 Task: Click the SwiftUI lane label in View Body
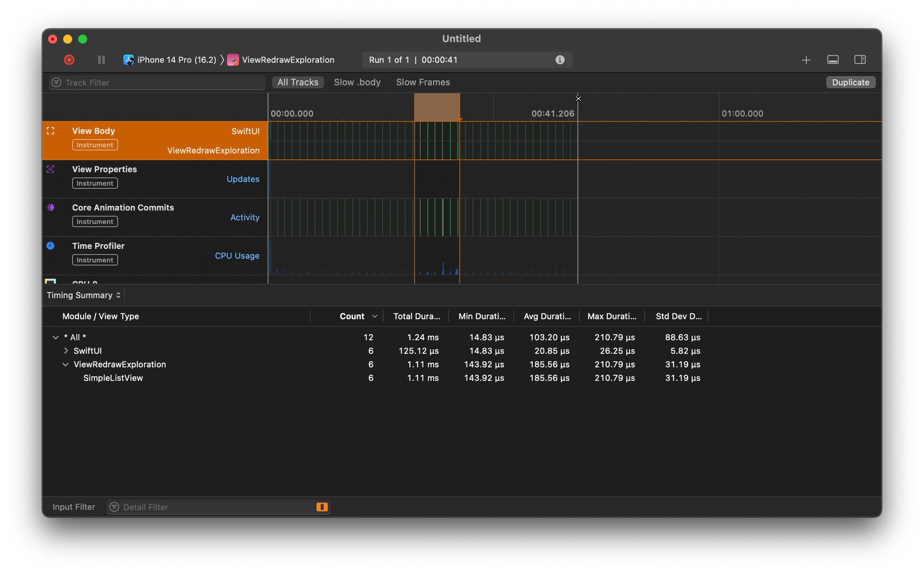[x=245, y=131]
